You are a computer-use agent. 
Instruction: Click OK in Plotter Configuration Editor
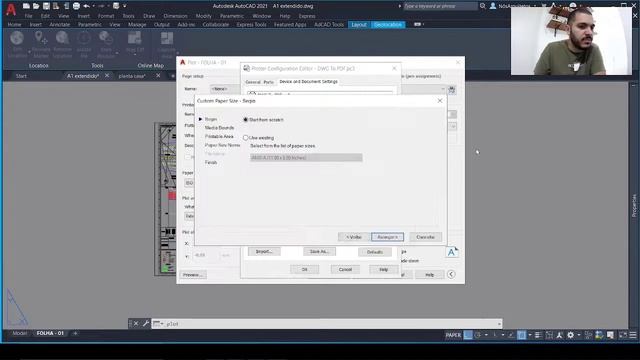(304, 269)
